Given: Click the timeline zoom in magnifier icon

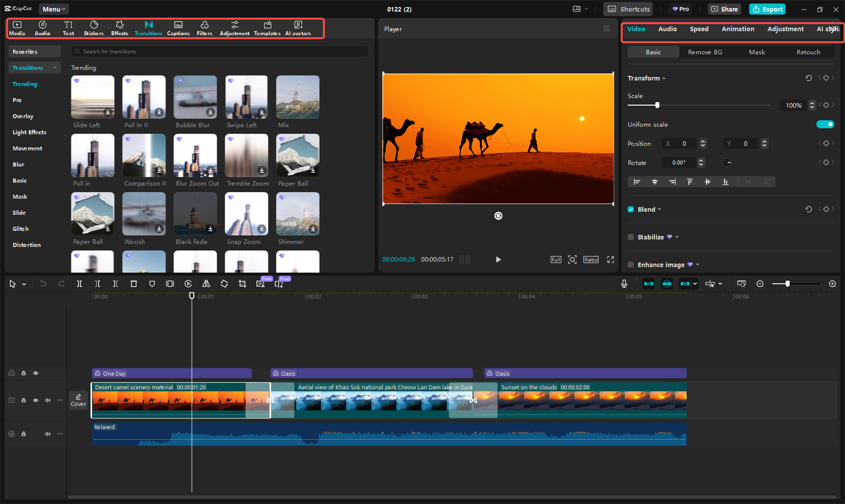Looking at the screenshot, I should tap(832, 284).
